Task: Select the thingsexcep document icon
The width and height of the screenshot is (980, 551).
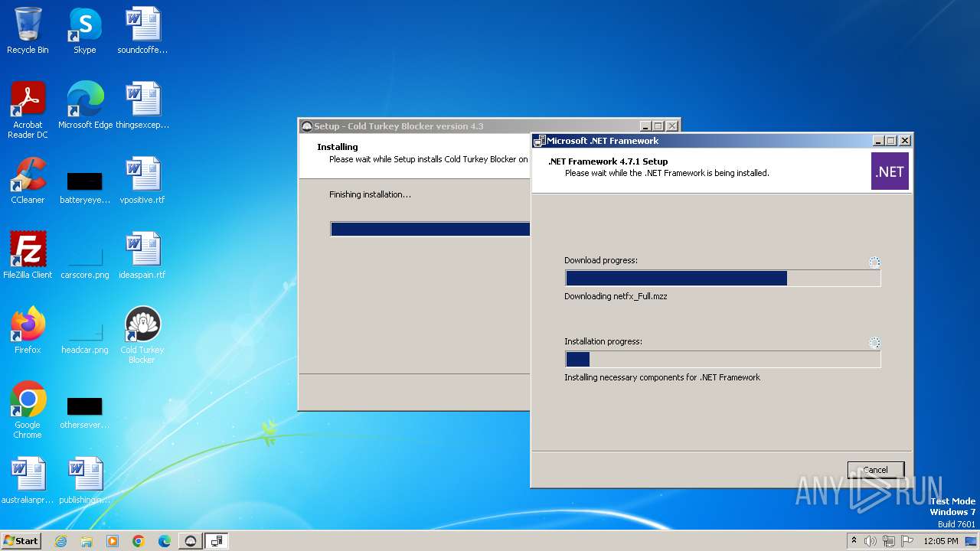Action: [x=142, y=106]
